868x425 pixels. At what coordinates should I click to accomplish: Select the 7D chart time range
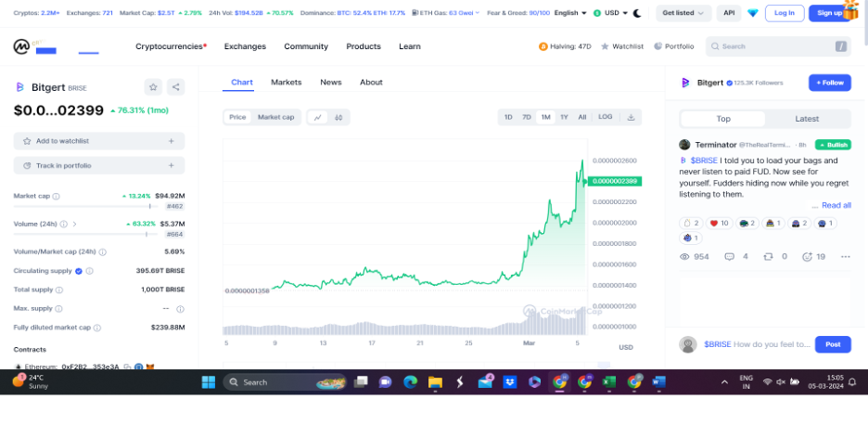point(527,117)
